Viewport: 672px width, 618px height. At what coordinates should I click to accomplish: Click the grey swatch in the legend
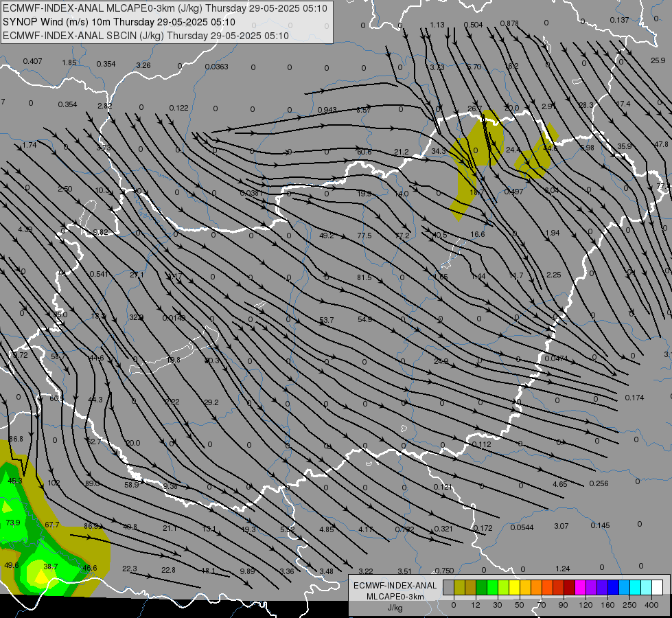pos(448,587)
